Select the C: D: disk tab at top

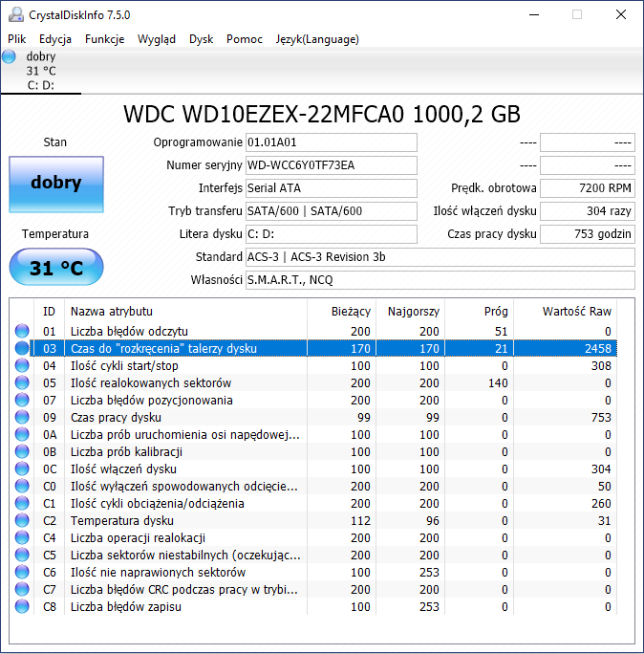[x=41, y=71]
